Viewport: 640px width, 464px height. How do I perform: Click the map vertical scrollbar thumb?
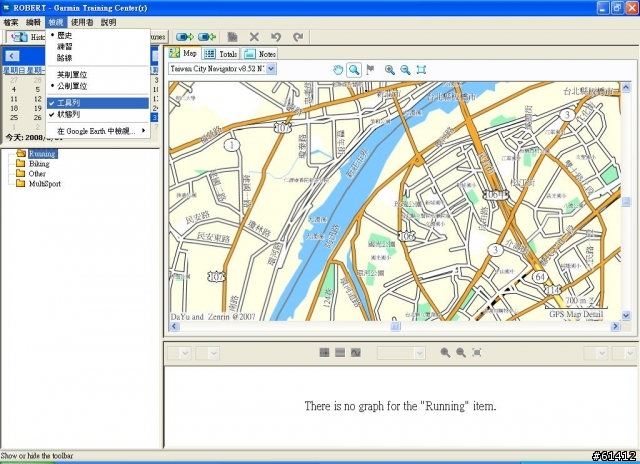pyautogui.click(x=626, y=202)
